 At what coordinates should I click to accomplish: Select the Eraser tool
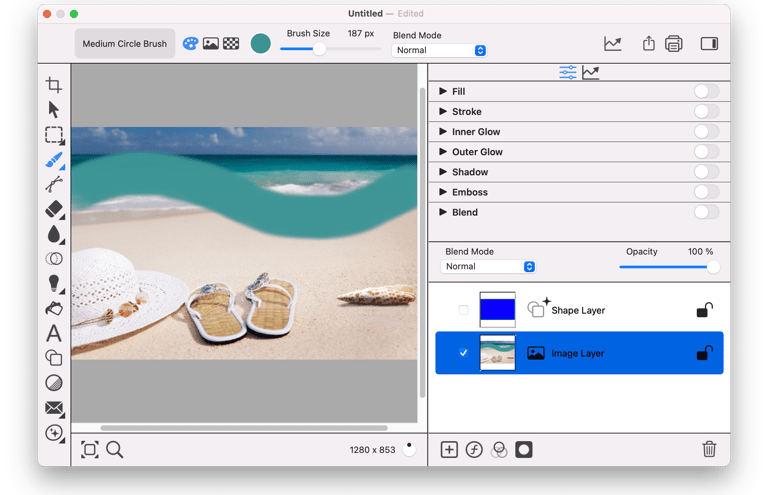click(54, 209)
